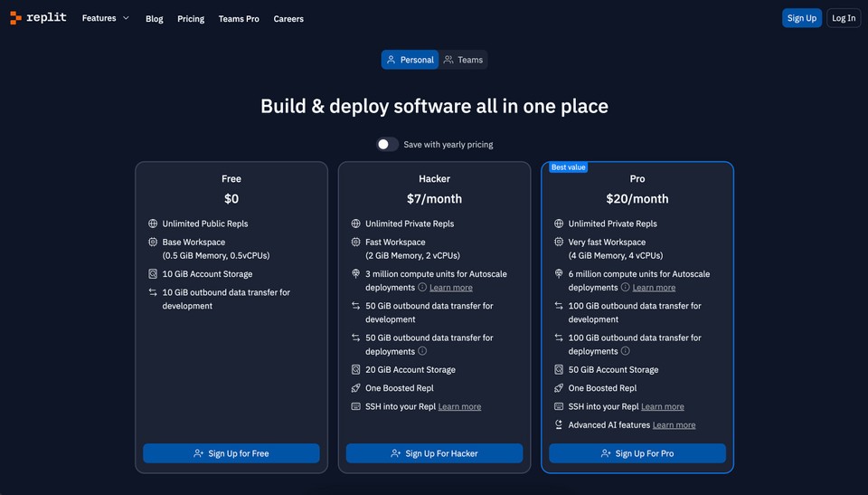Click autoscale icon beside 3 million compute units

356,274
